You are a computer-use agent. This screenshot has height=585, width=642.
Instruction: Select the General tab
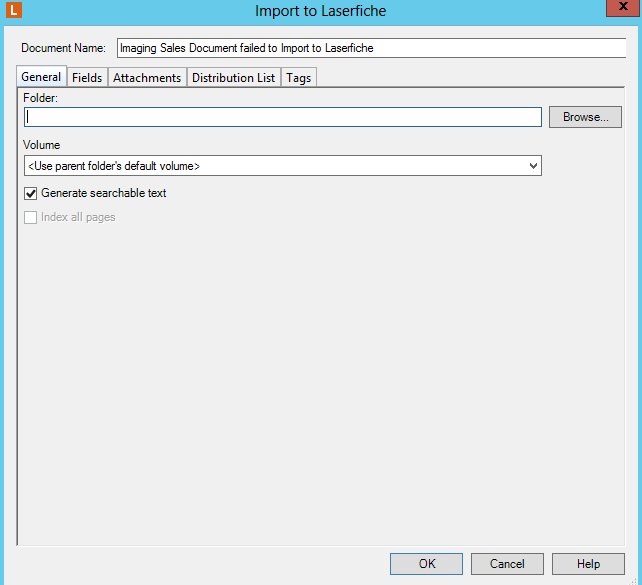point(41,77)
